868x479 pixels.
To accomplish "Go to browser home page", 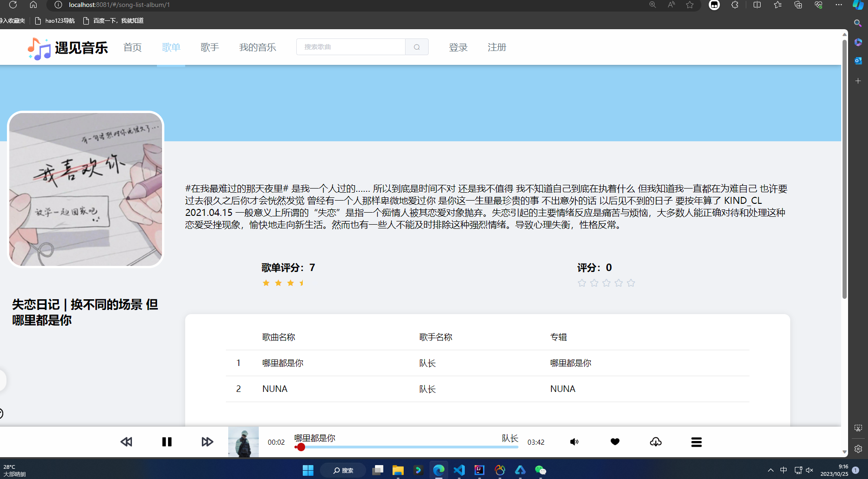I will point(33,5).
